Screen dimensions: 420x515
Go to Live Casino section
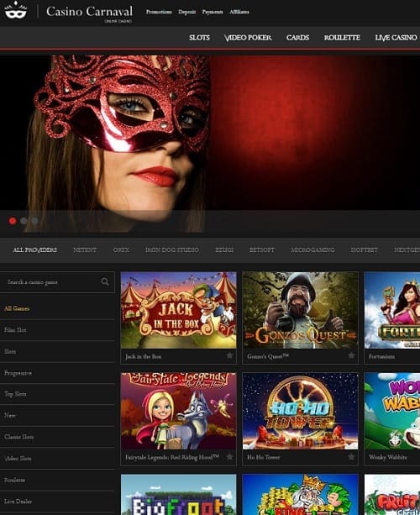(396, 38)
